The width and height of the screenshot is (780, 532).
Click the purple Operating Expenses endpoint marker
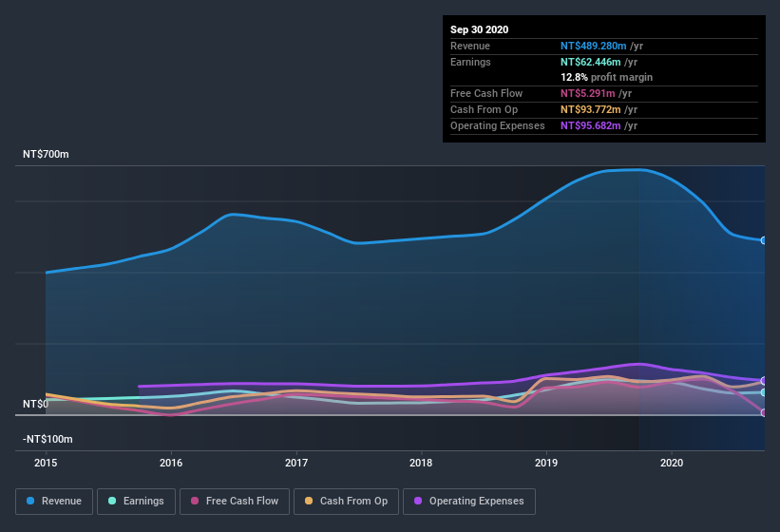pyautogui.click(x=764, y=381)
